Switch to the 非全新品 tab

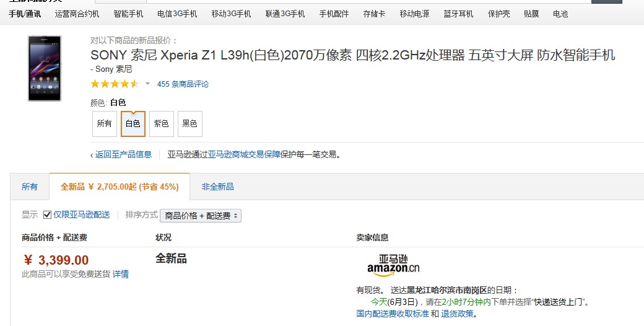pos(217,187)
